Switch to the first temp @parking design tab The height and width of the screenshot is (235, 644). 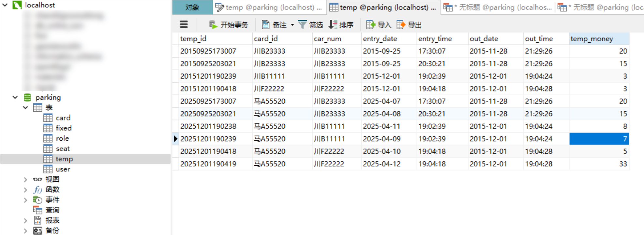(269, 7)
